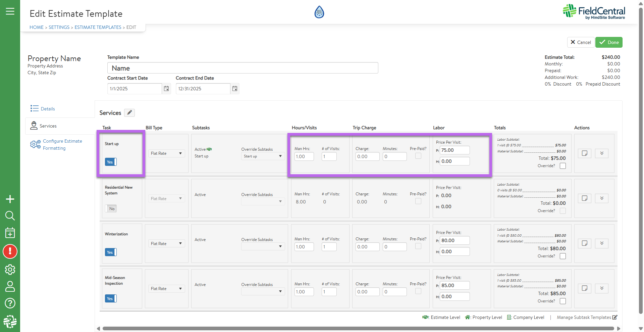Screen dimensions: 644x332
Task: Tick Pre-Paid checkbox in Start up row
Action: tap(418, 156)
